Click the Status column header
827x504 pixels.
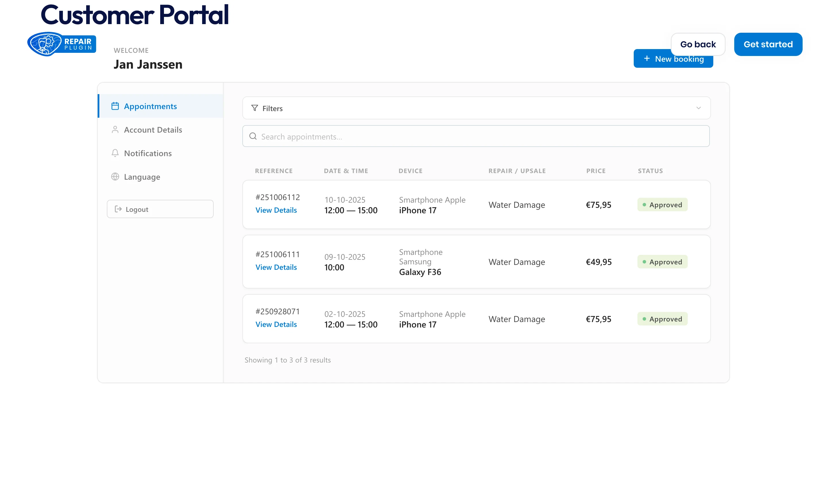point(650,171)
